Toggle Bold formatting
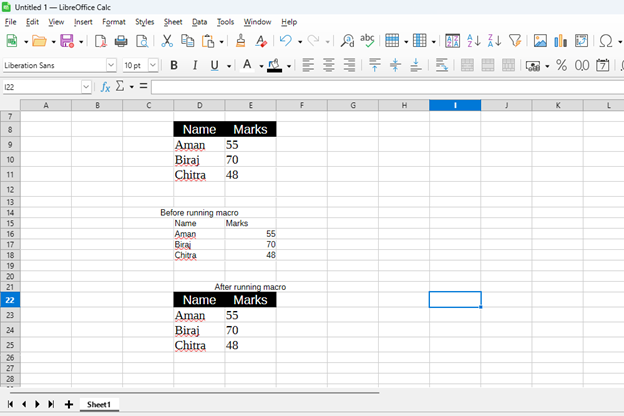 (x=173, y=65)
